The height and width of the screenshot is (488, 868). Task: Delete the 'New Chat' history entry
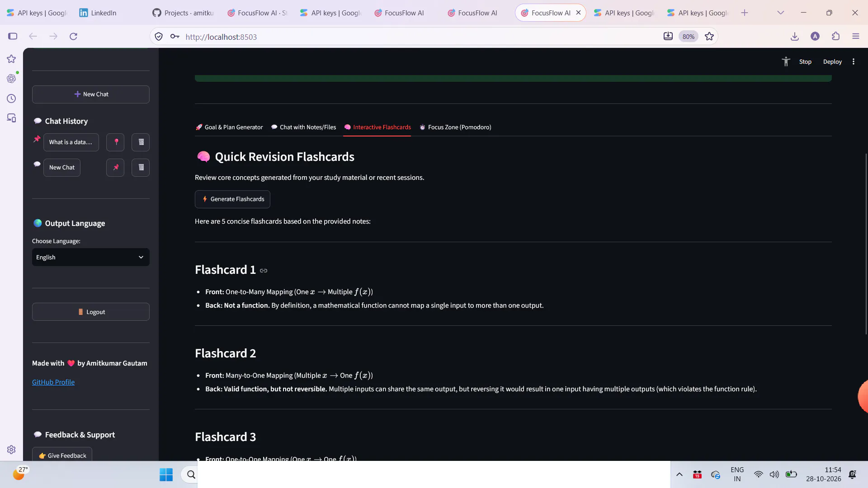(x=141, y=167)
